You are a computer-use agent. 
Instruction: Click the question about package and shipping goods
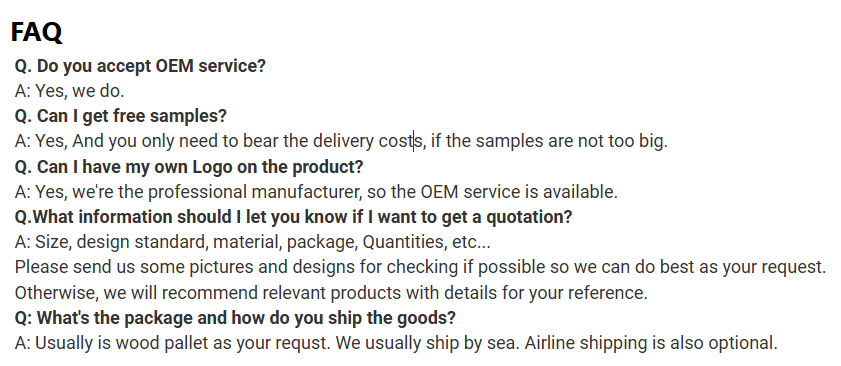click(235, 318)
